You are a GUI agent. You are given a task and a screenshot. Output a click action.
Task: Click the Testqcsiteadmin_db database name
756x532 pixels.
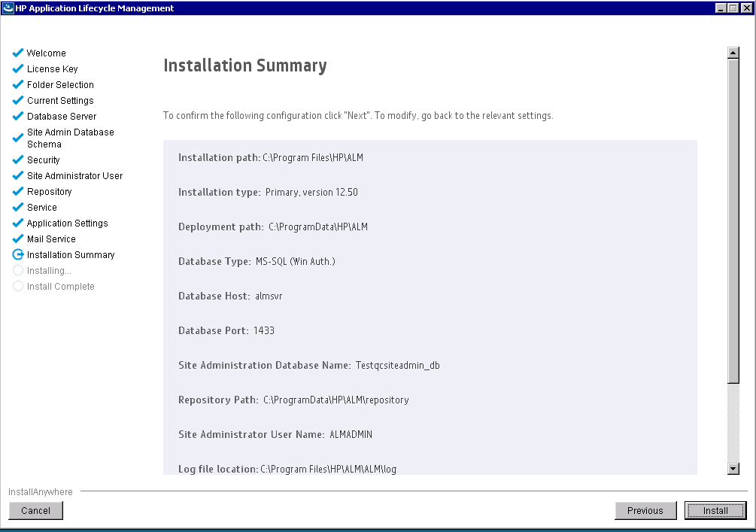398,366
